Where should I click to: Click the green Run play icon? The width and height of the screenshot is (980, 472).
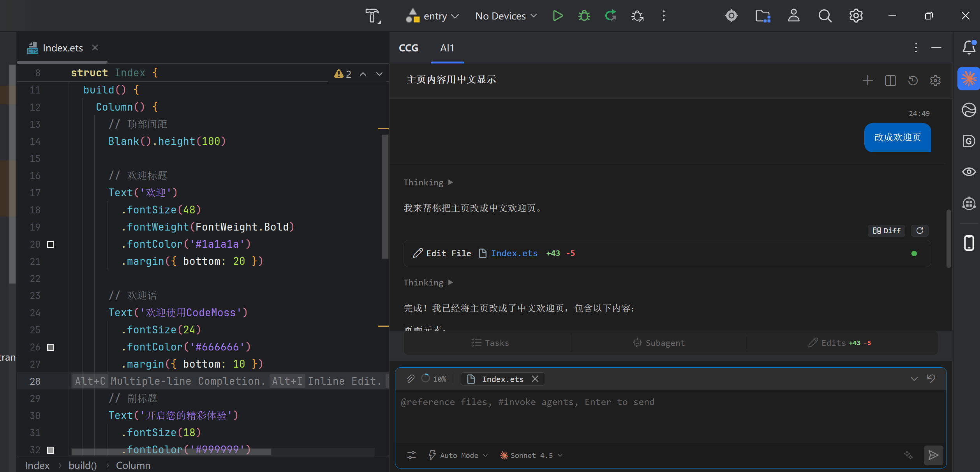[x=558, y=16]
